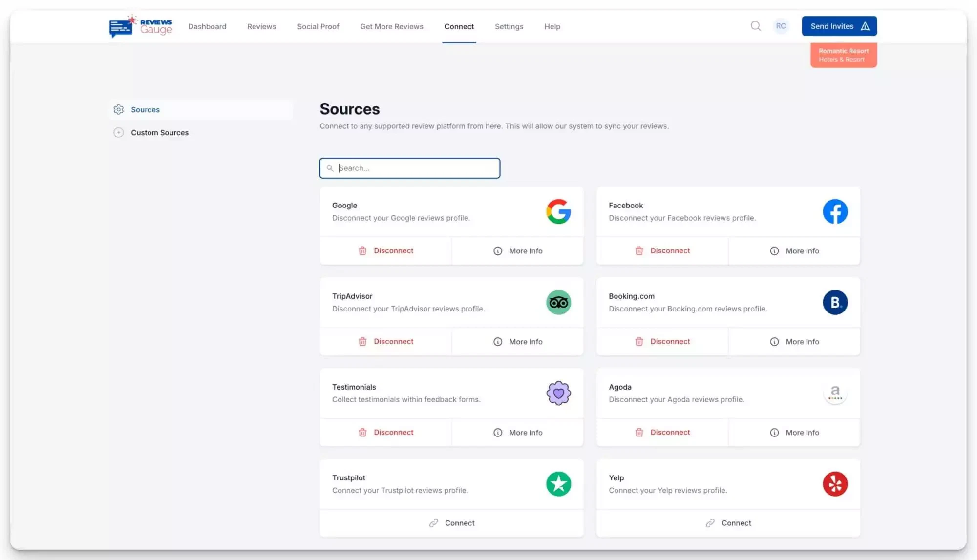Click the Booking.com B icon
Image resolution: width=977 pixels, height=560 pixels.
[x=835, y=302]
